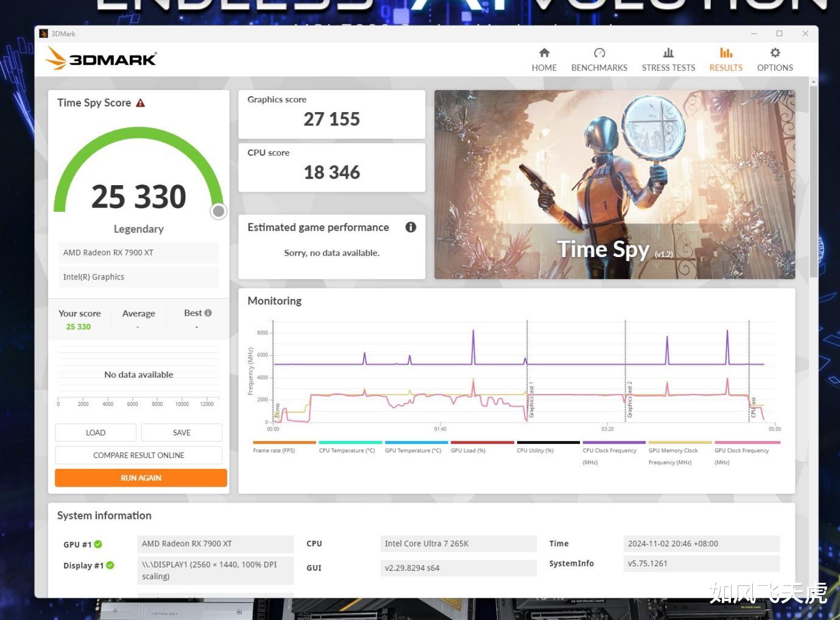Click the DISPLAY1 resolution field
The image size is (840, 620).
(216, 571)
